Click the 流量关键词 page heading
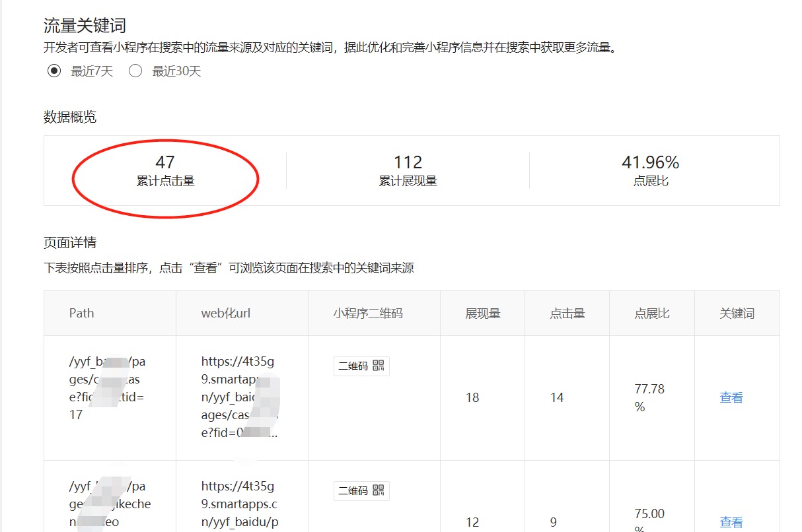The height and width of the screenshot is (532, 802). [85, 26]
